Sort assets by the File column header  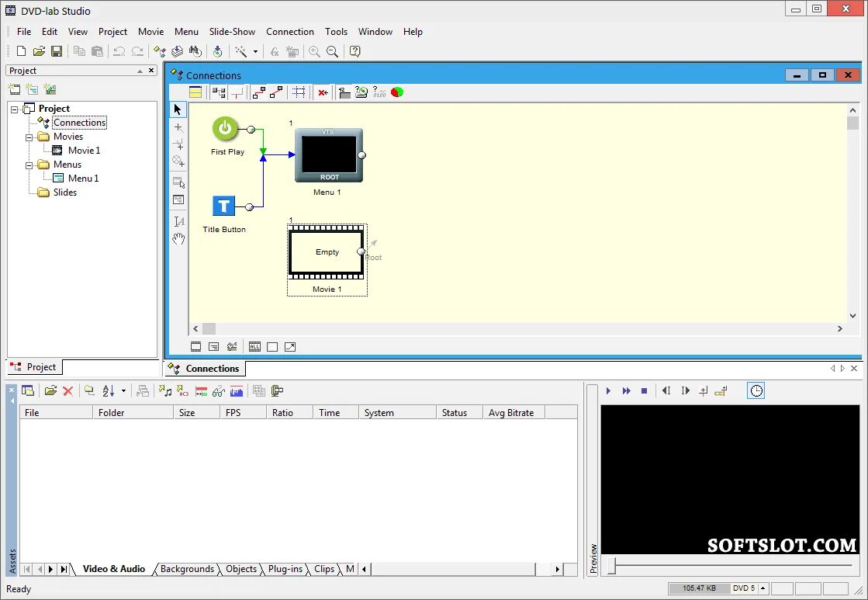(x=56, y=413)
